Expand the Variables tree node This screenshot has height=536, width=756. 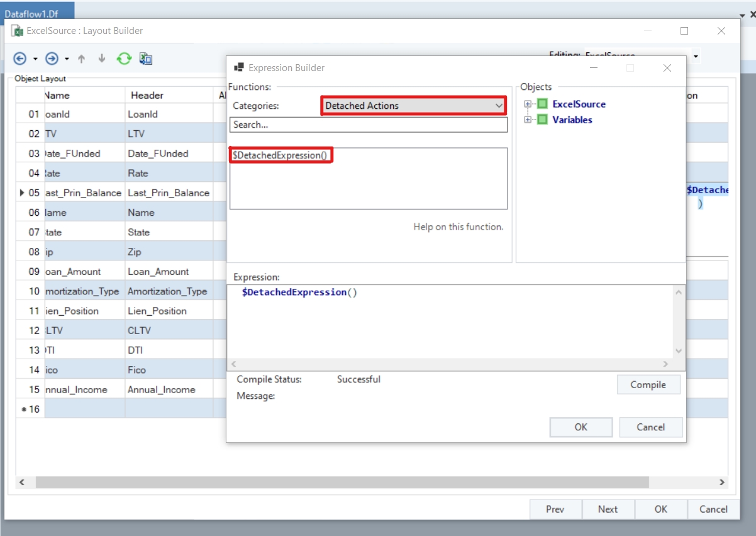528,120
